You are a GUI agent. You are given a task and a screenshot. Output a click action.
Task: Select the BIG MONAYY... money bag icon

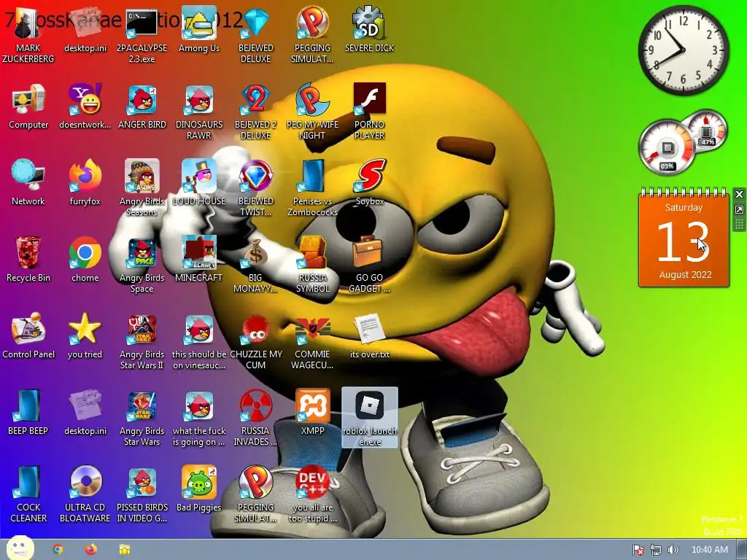pos(256,265)
